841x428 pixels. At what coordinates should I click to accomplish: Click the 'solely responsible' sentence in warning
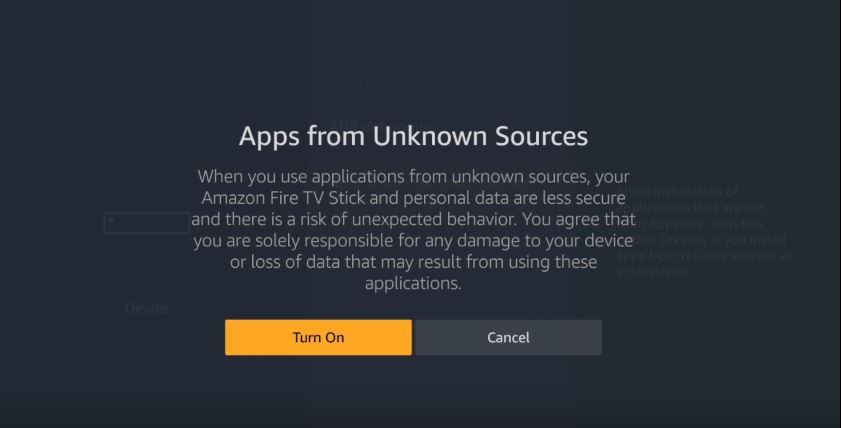(x=413, y=241)
